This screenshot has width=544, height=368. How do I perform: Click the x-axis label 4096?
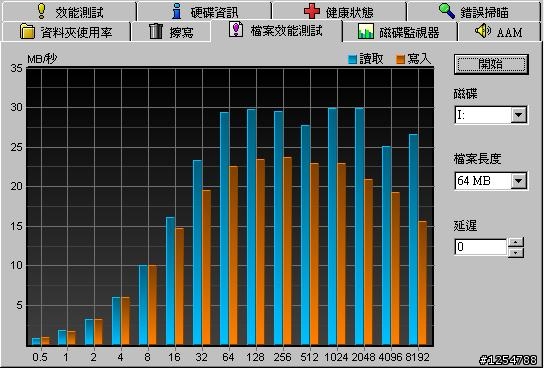[x=391, y=357]
